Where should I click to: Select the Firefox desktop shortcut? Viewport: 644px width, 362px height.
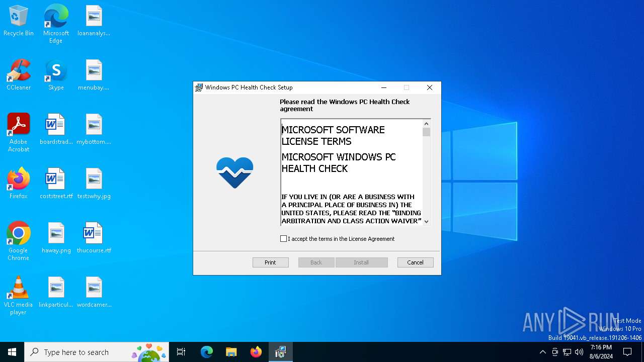point(19,184)
